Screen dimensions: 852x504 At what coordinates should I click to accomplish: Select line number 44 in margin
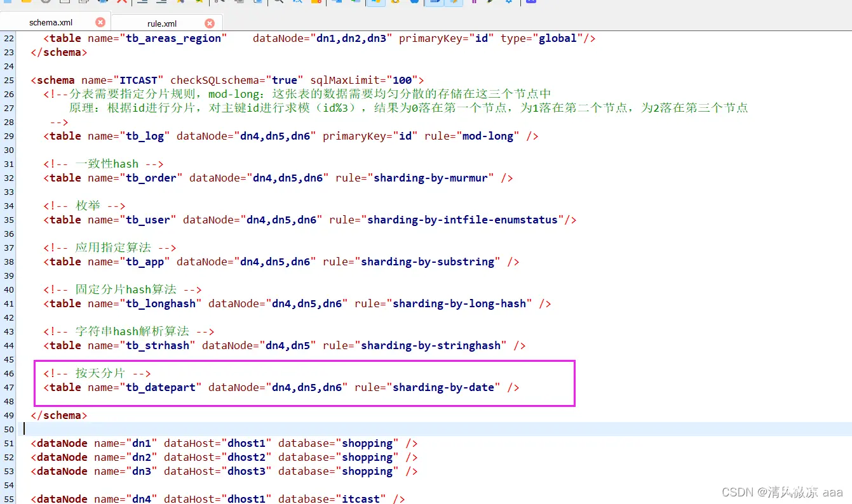[8, 345]
